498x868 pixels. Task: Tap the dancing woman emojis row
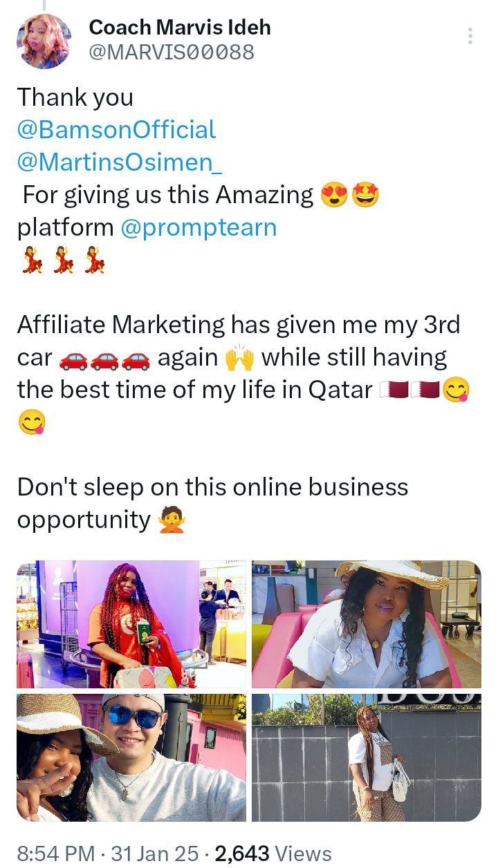(63, 260)
